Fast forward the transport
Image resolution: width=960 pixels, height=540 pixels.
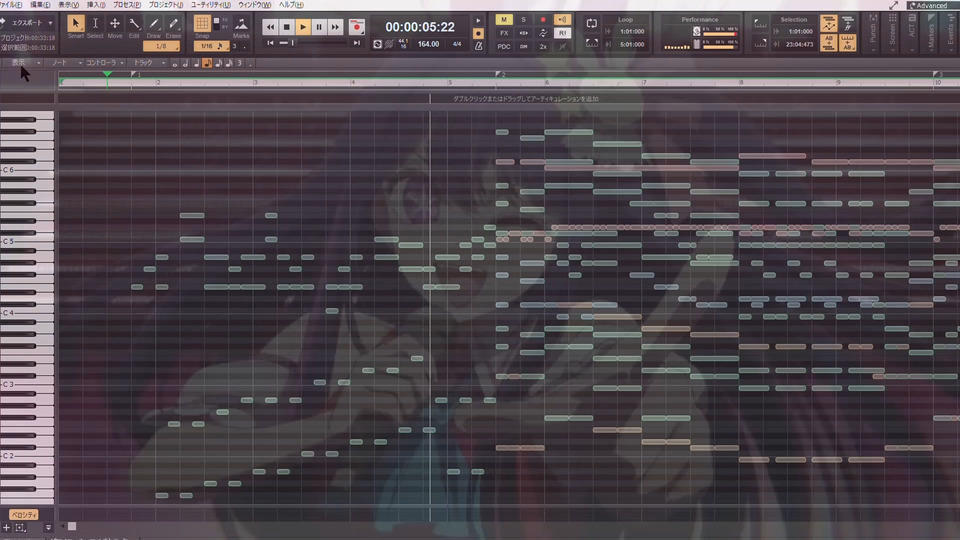click(x=335, y=27)
